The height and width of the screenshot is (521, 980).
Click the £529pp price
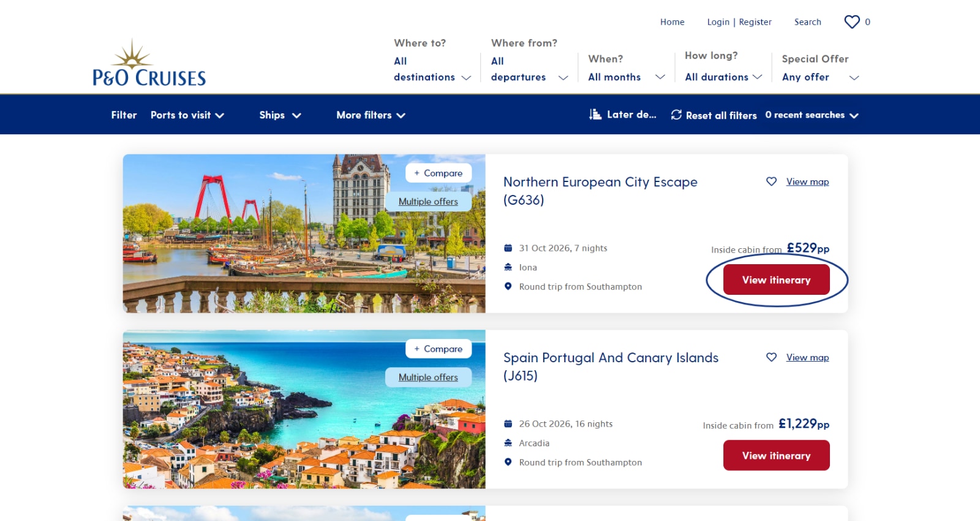click(x=808, y=248)
